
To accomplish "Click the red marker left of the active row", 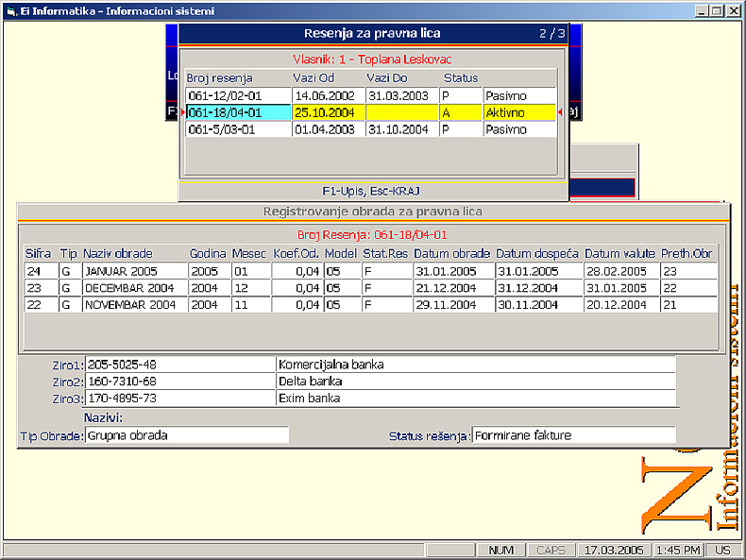I will 183,112.
